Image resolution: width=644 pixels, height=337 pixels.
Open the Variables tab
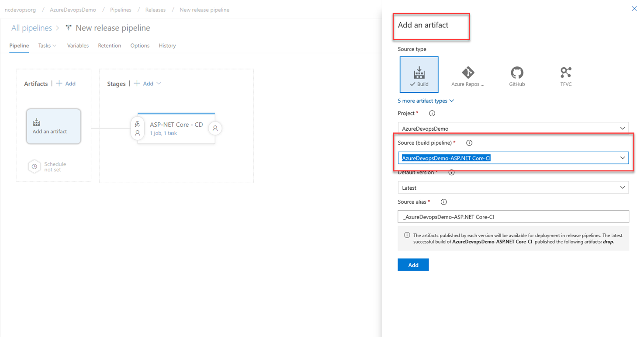point(78,45)
